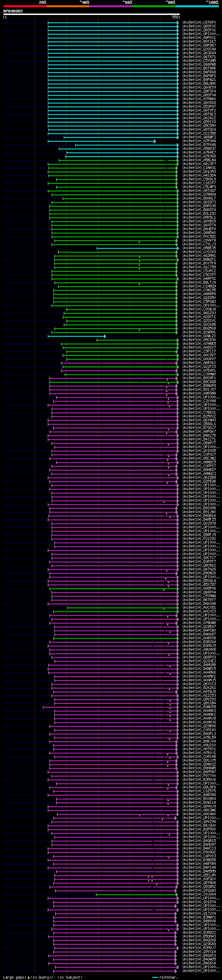Select label UniRef100_C5YUN5
This screenshot has height=980, width=222.
point(199,60)
